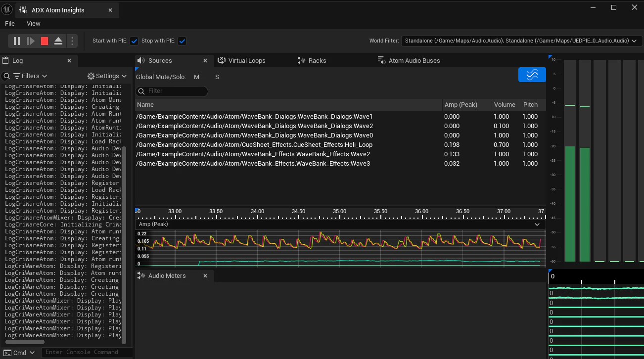This screenshot has width=644, height=359.
Task: Click the 35.00 mark on timeline ruler
Action: [339, 211]
